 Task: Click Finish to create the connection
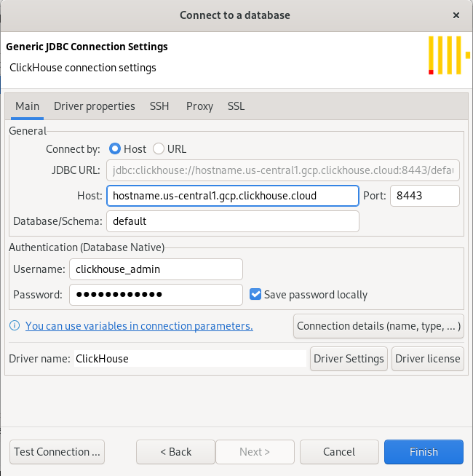[x=424, y=452]
